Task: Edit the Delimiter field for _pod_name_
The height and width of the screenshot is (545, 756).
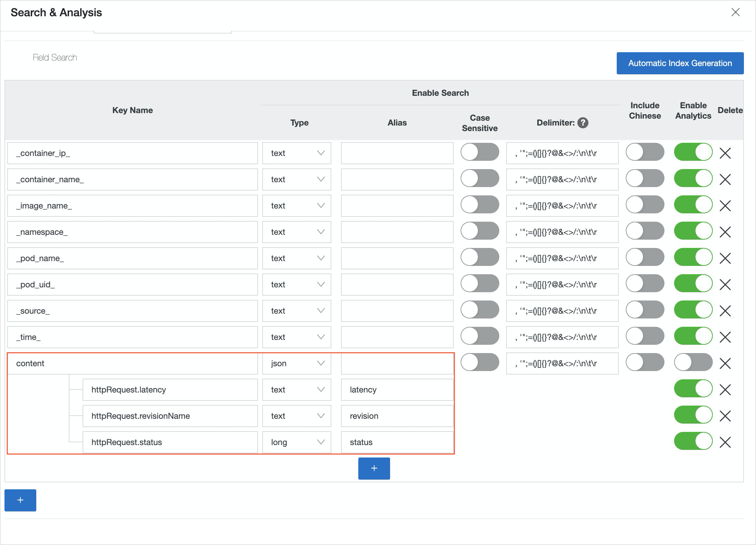Action: click(562, 258)
